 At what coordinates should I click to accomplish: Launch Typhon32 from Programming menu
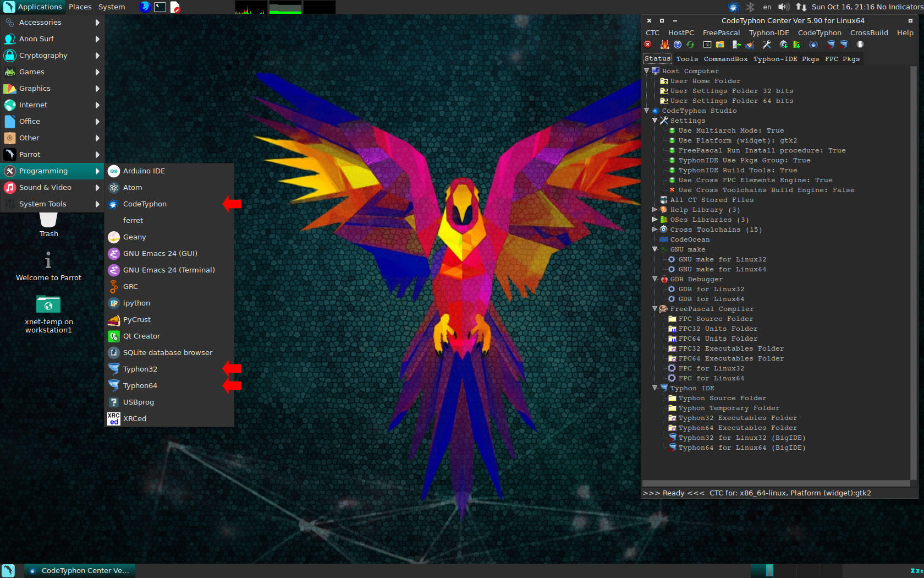pos(169,369)
